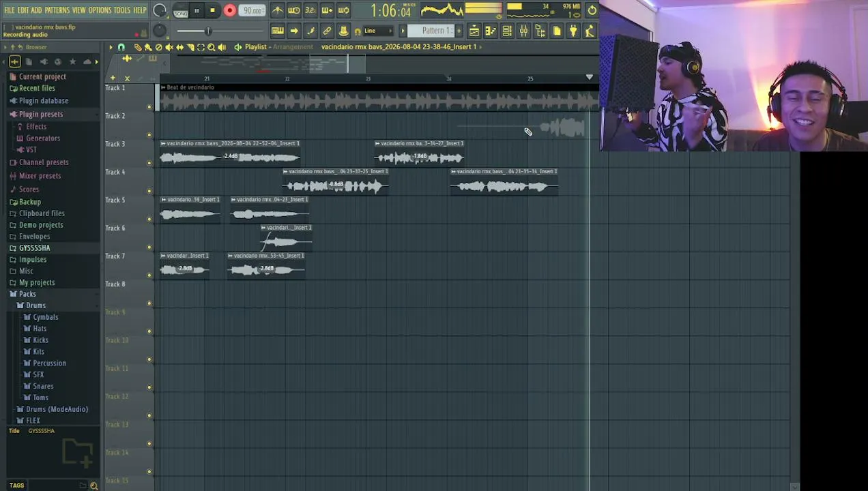
Task: Open the Playlist window from the top toolbar
Action: pos(474,31)
